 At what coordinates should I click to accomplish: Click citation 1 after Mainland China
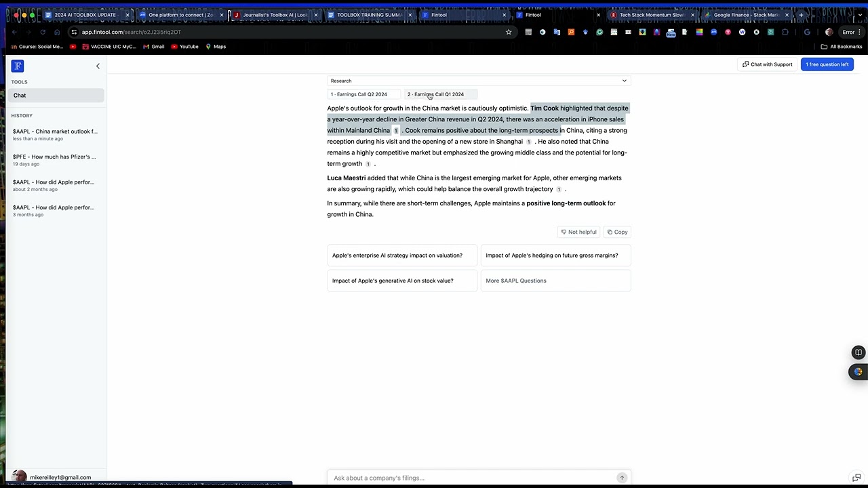point(396,131)
